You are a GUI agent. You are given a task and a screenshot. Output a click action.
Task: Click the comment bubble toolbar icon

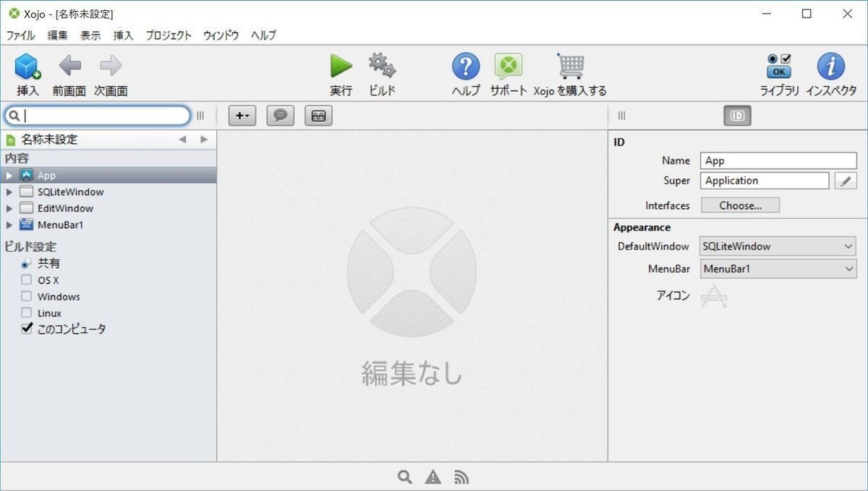click(x=281, y=116)
